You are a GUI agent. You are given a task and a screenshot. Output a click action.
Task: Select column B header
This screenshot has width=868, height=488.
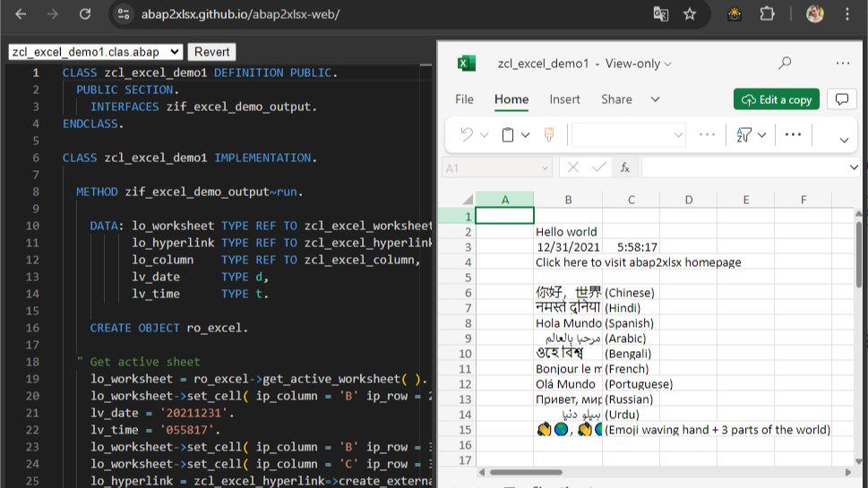pos(568,200)
